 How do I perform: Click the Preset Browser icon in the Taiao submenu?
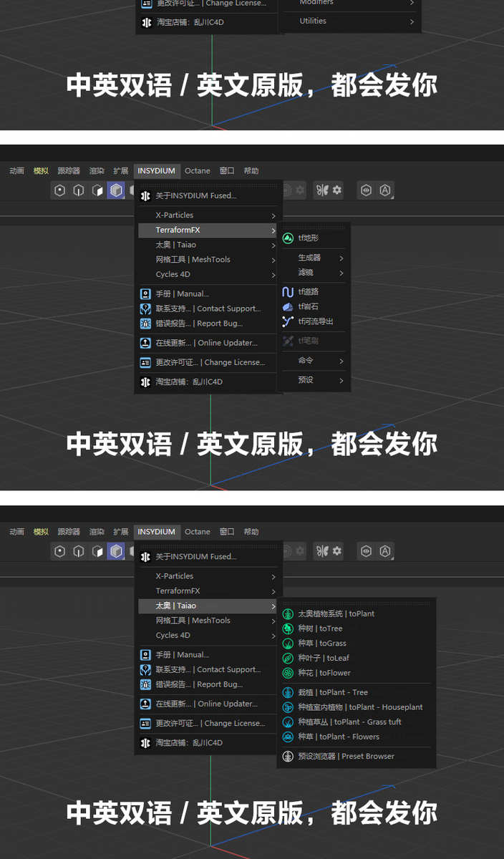[288, 756]
